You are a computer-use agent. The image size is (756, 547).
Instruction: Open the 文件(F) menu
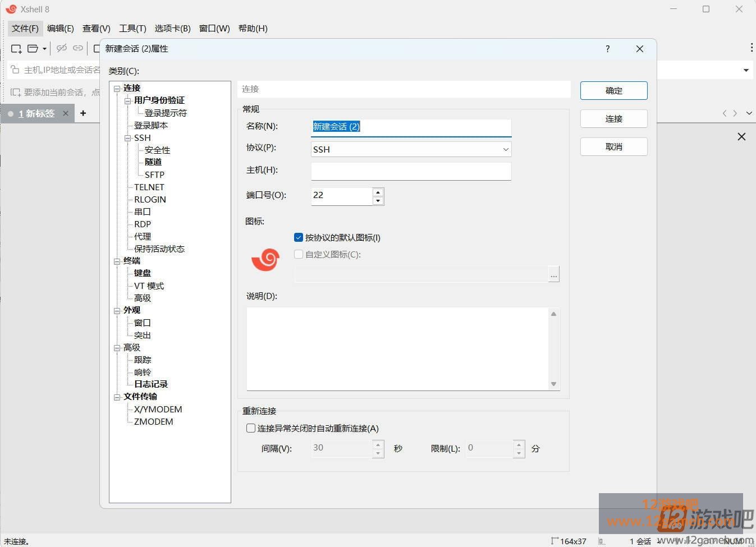coord(25,28)
